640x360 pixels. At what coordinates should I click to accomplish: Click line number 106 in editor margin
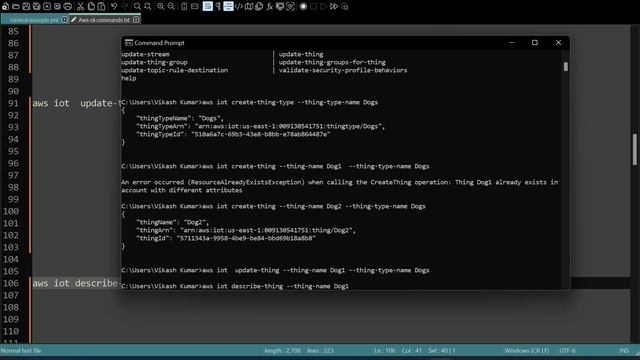tap(11, 283)
